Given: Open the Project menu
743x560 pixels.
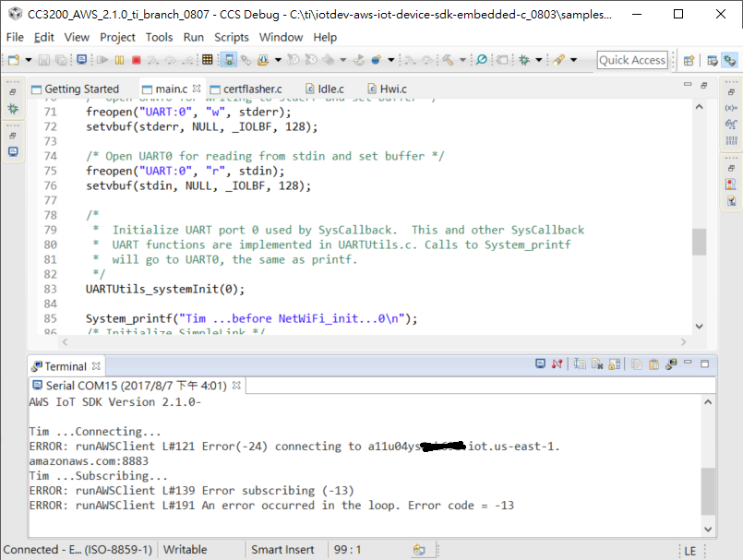Looking at the screenshot, I should point(117,37).
